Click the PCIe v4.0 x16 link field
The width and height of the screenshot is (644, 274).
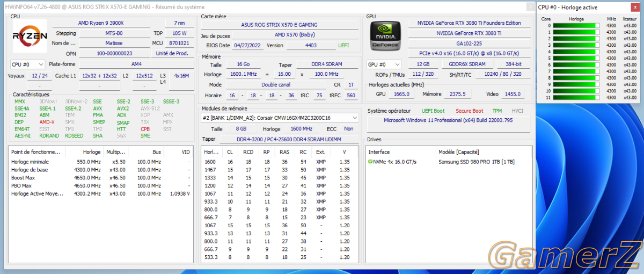(x=470, y=53)
